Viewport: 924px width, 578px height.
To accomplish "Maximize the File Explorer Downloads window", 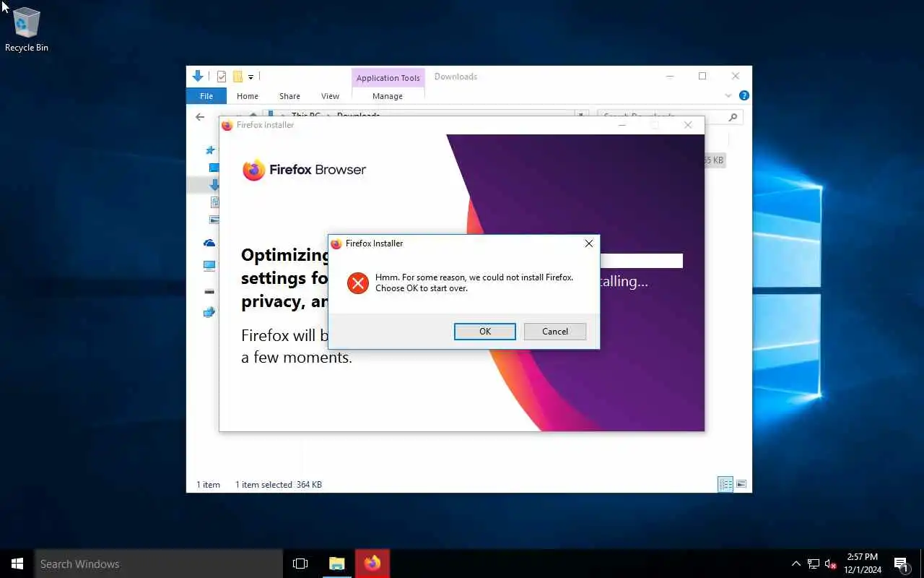I will 702,76.
